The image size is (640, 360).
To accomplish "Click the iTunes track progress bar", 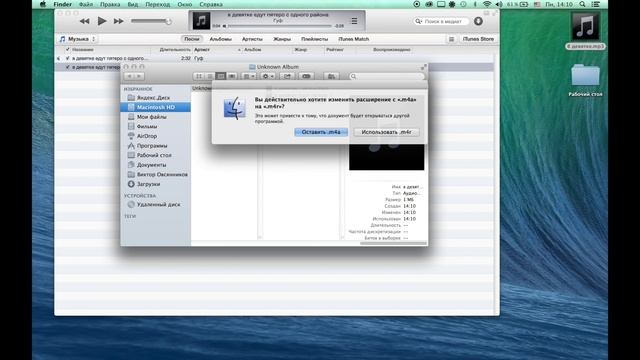I will 280,26.
